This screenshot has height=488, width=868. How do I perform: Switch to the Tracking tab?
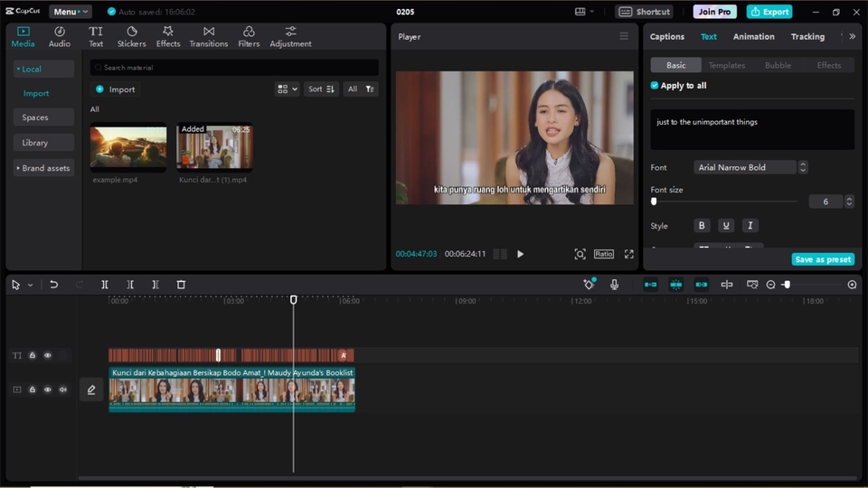coord(807,36)
